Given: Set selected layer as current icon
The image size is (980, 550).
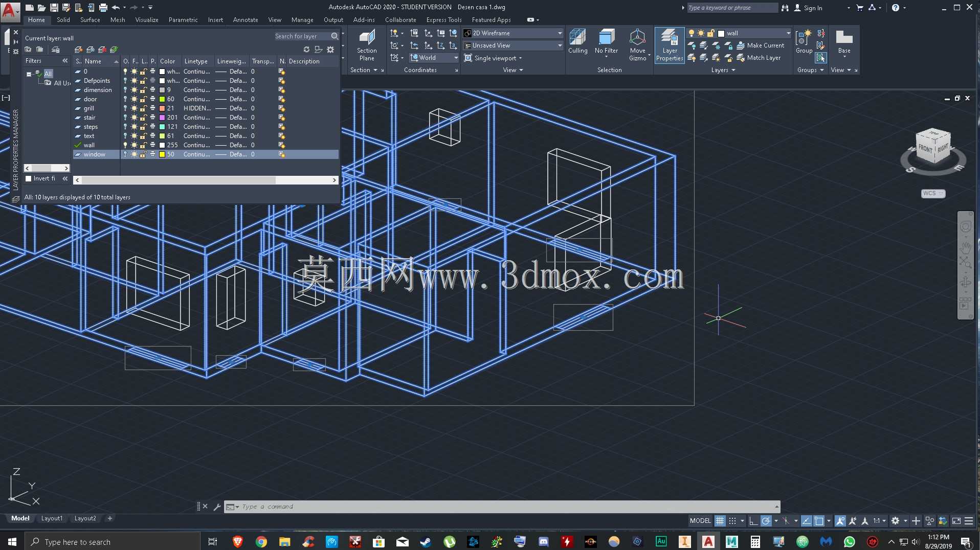Looking at the screenshot, I should (114, 50).
